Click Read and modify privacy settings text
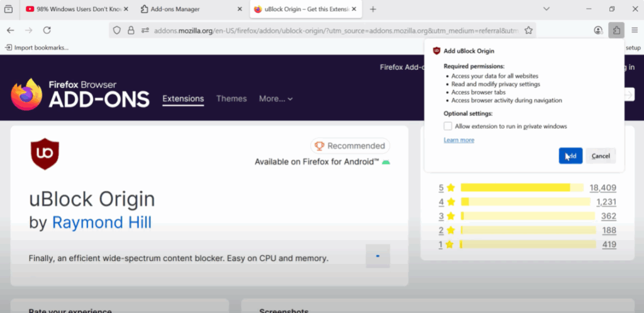Viewport: 644px width, 313px height. pyautogui.click(x=496, y=84)
